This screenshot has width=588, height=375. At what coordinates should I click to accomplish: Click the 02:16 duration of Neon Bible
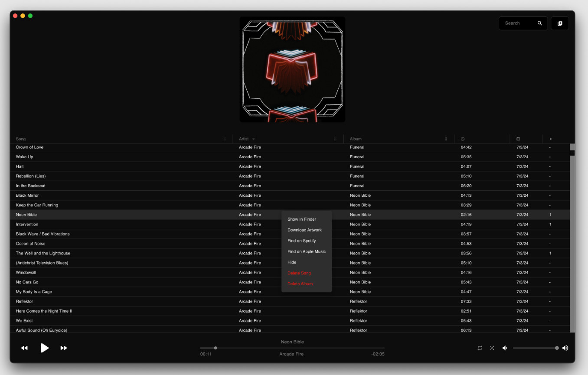[x=466, y=215]
